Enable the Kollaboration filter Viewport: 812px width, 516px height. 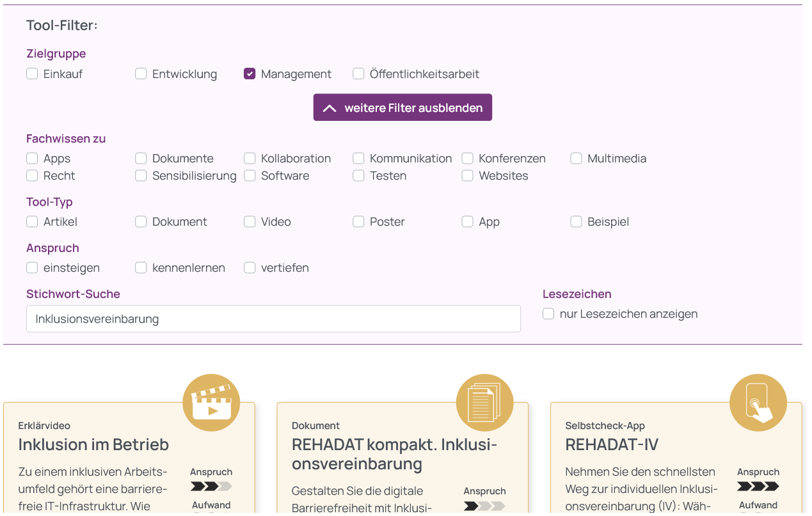point(250,158)
